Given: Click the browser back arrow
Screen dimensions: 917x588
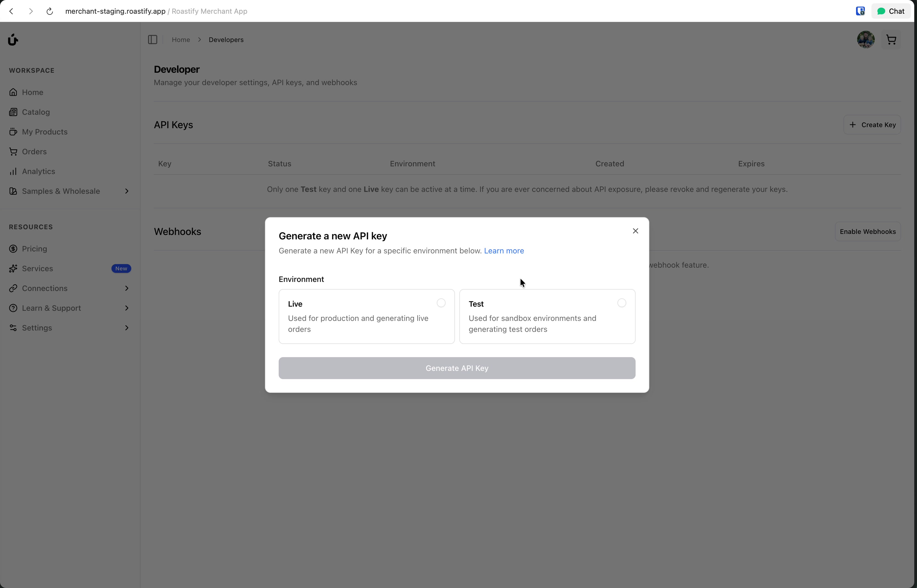Looking at the screenshot, I should tap(12, 12).
